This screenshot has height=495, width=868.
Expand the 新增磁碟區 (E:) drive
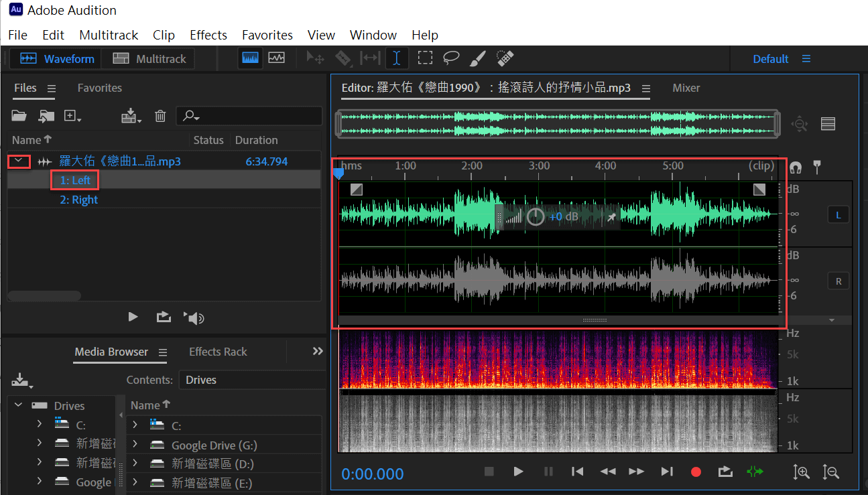point(135,482)
